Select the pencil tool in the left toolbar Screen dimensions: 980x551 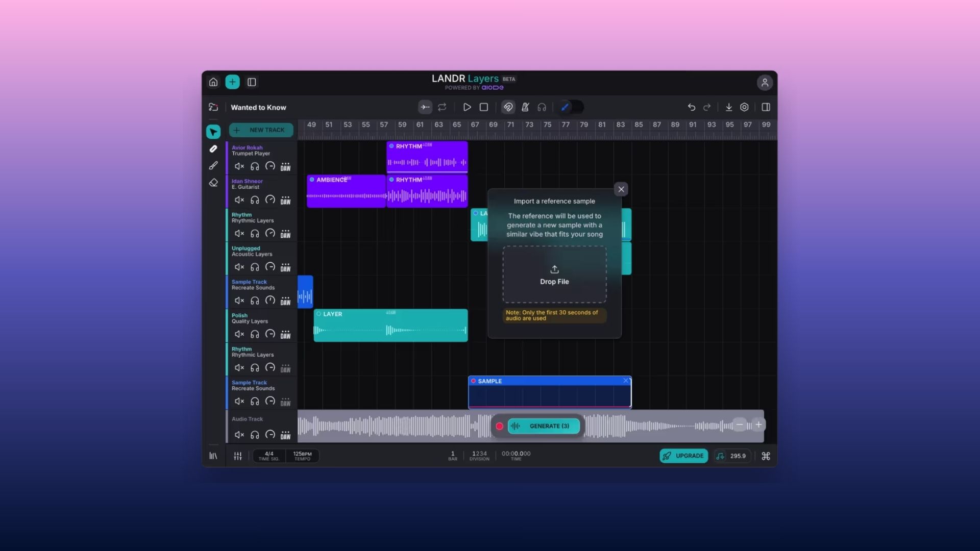(x=213, y=148)
